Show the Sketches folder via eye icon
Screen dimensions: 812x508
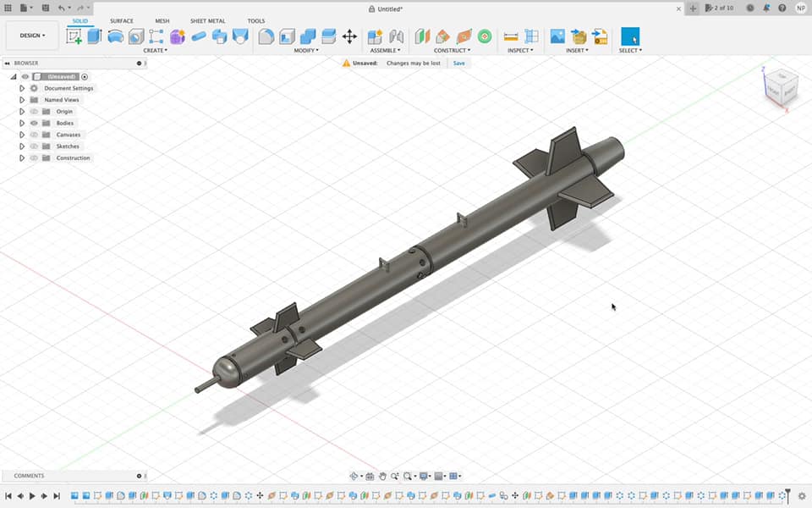(x=35, y=146)
